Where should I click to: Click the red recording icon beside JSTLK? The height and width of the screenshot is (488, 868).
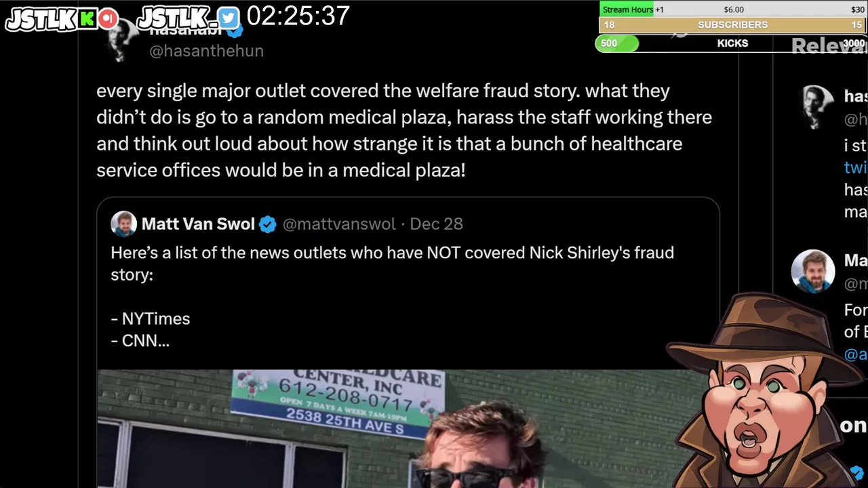(x=108, y=19)
